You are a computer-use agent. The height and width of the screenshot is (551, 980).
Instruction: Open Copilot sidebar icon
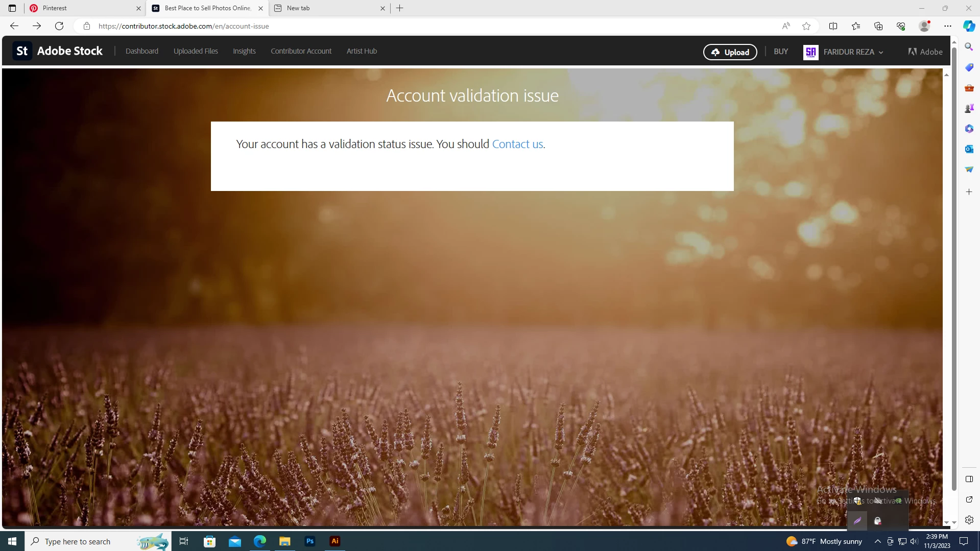pyautogui.click(x=969, y=26)
